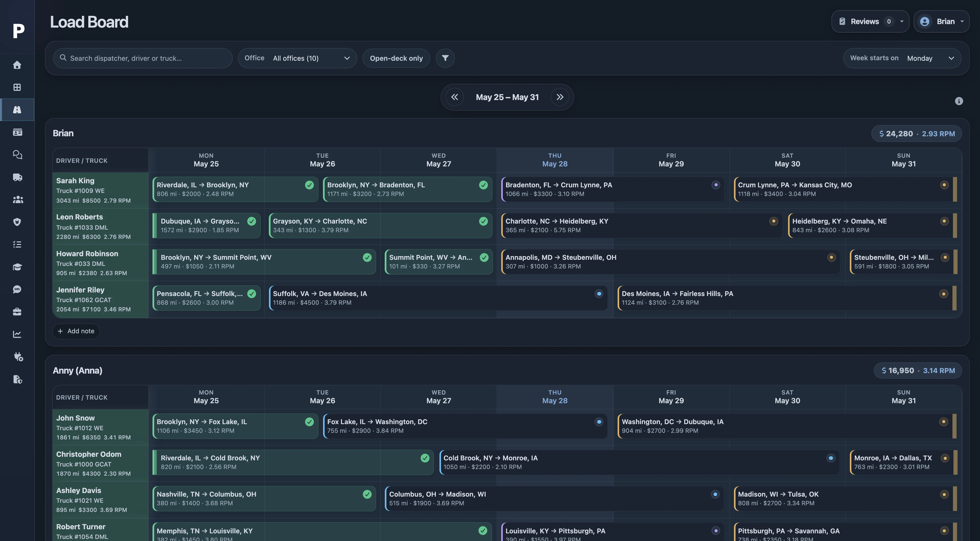This screenshot has height=541, width=980.
Task: Open the truck sidebar icon
Action: coord(17,177)
